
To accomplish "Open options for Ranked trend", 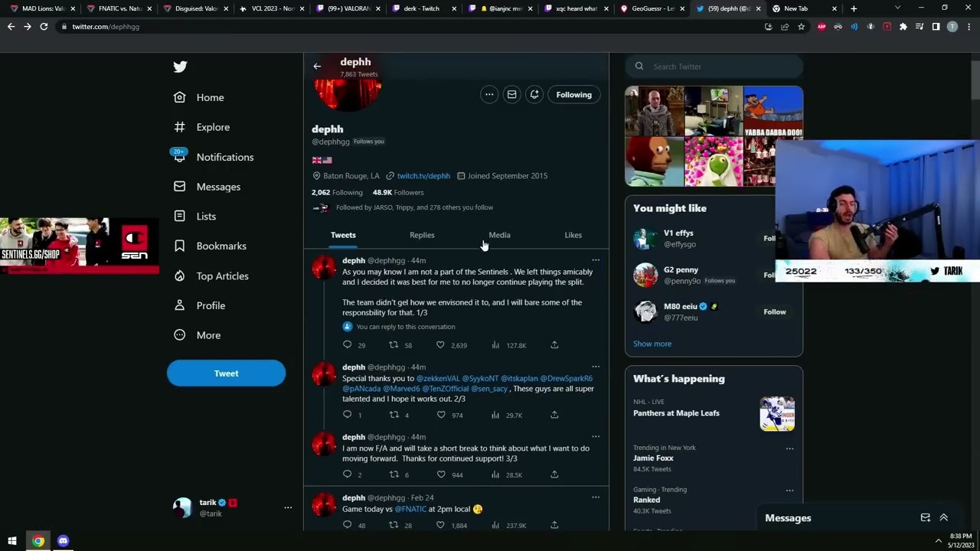I will coord(789,491).
